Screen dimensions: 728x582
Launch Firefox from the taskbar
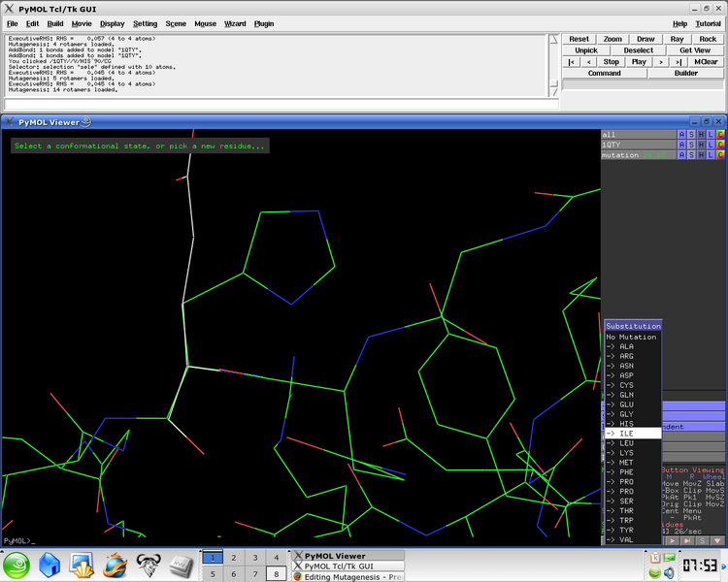point(115,565)
